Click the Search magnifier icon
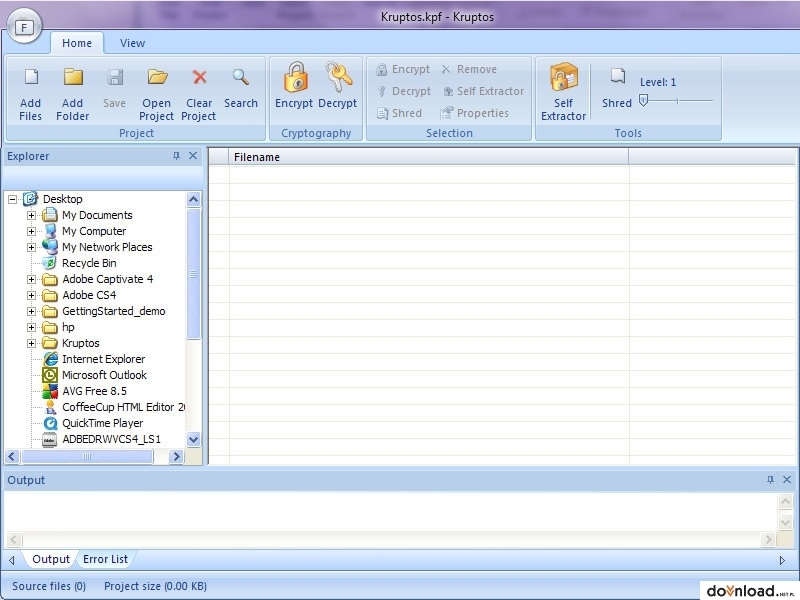The height and width of the screenshot is (600, 800). pos(241,77)
